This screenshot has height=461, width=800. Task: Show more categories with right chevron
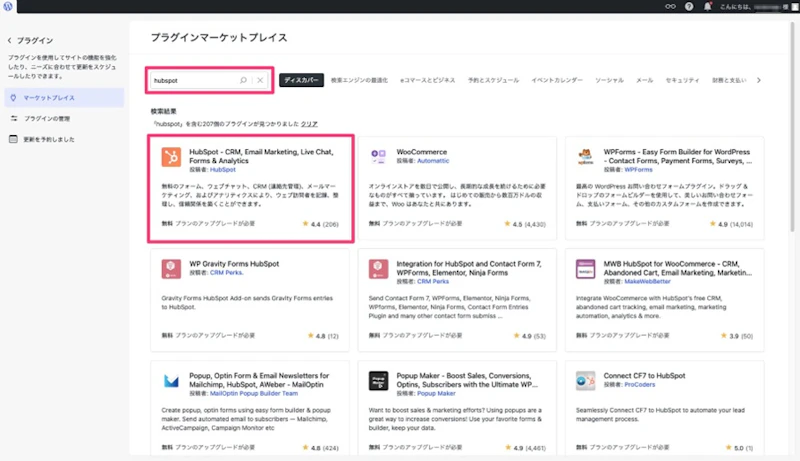point(759,80)
